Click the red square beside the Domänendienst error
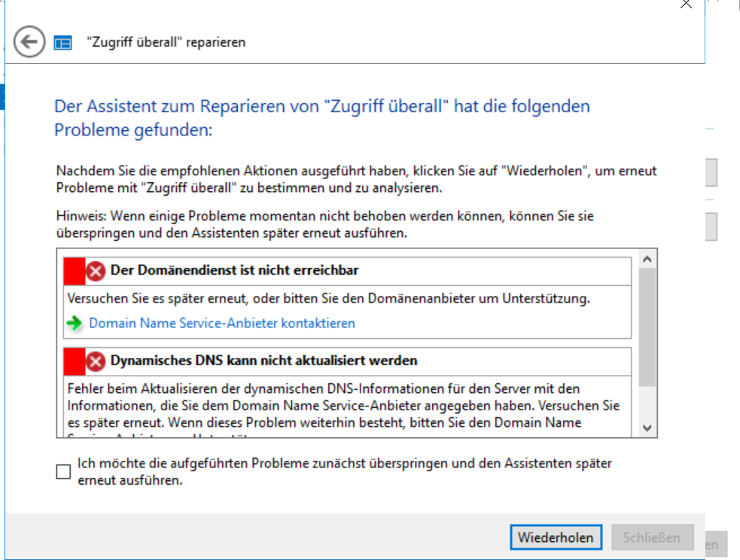Image resolution: width=740 pixels, height=560 pixels. coord(74,270)
